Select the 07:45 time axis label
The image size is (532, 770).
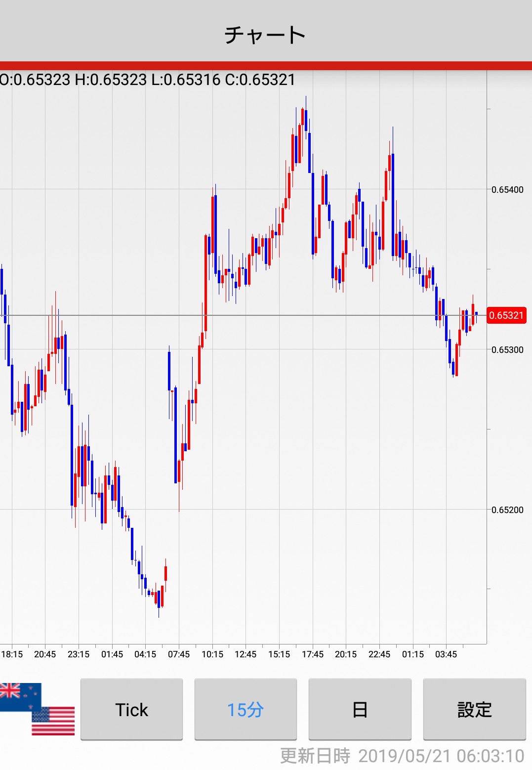point(179,654)
